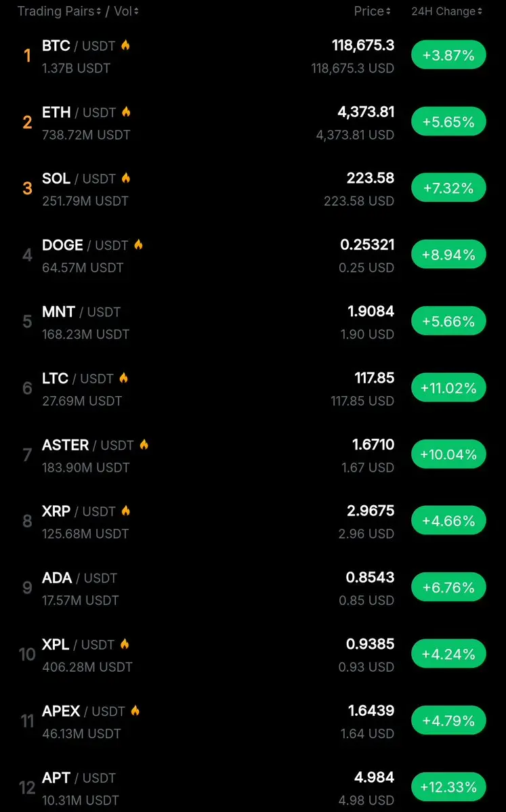
Task: Click the +12.33% change badge for APT
Action: tap(448, 787)
